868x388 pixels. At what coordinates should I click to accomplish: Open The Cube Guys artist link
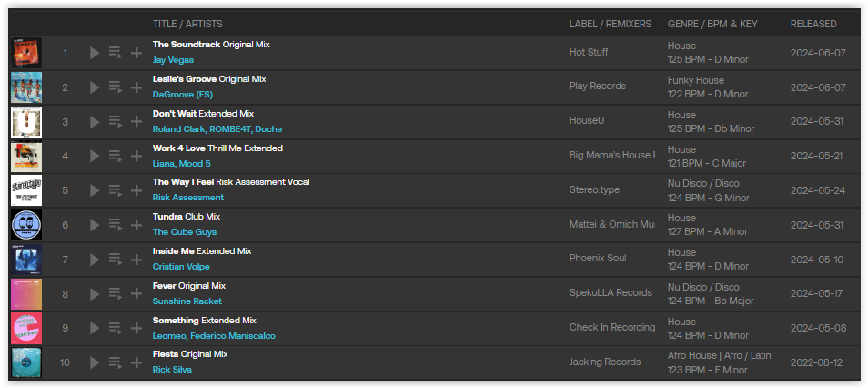click(185, 232)
